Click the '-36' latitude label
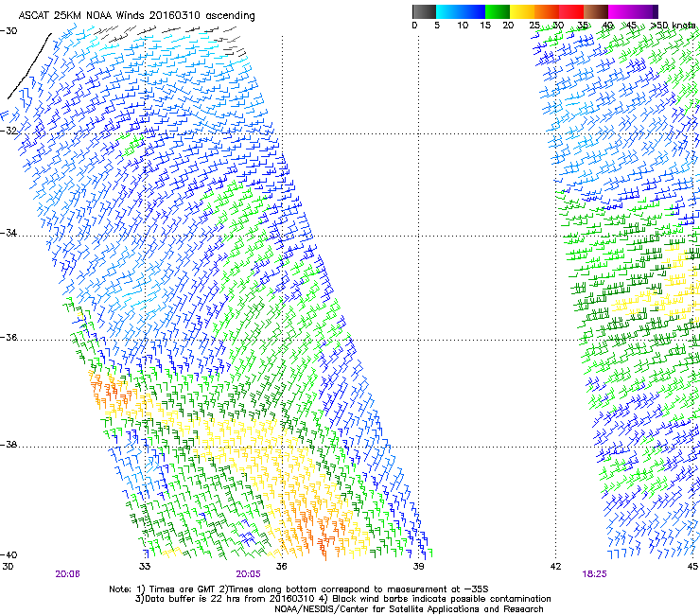 click(9, 337)
